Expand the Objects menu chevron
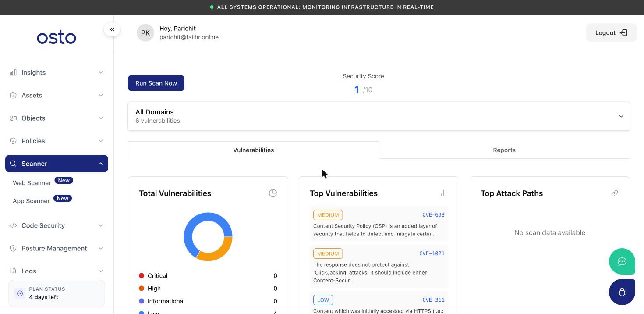 [x=101, y=118]
